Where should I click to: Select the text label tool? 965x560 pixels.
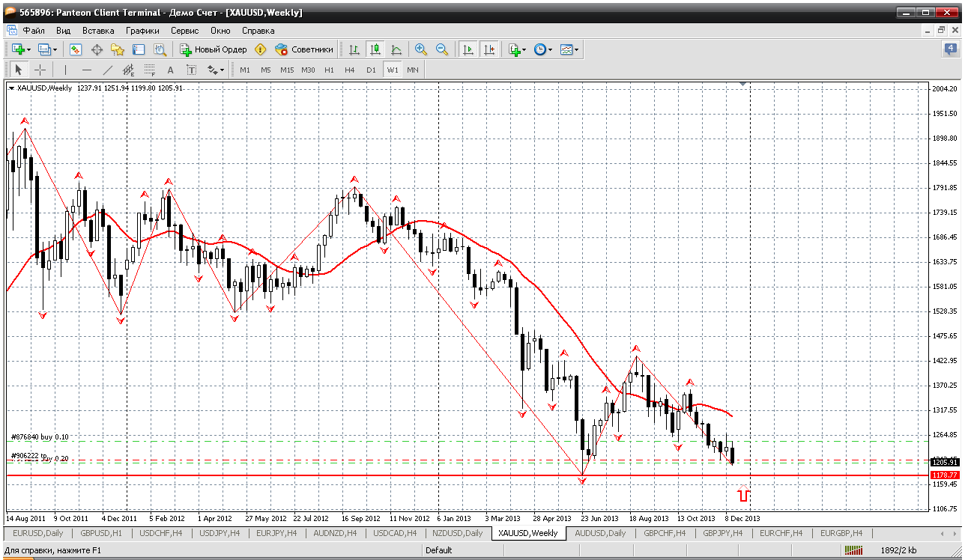pyautogui.click(x=191, y=70)
